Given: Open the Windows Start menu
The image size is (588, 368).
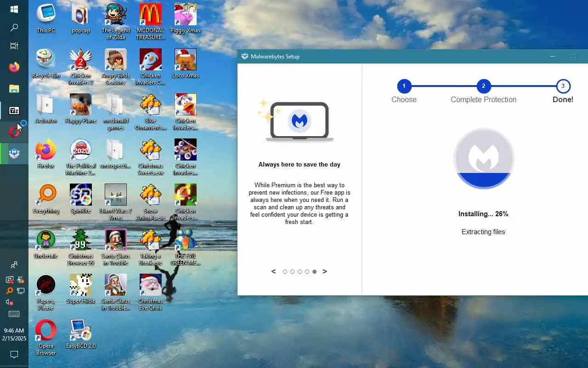Looking at the screenshot, I should coord(14,9).
